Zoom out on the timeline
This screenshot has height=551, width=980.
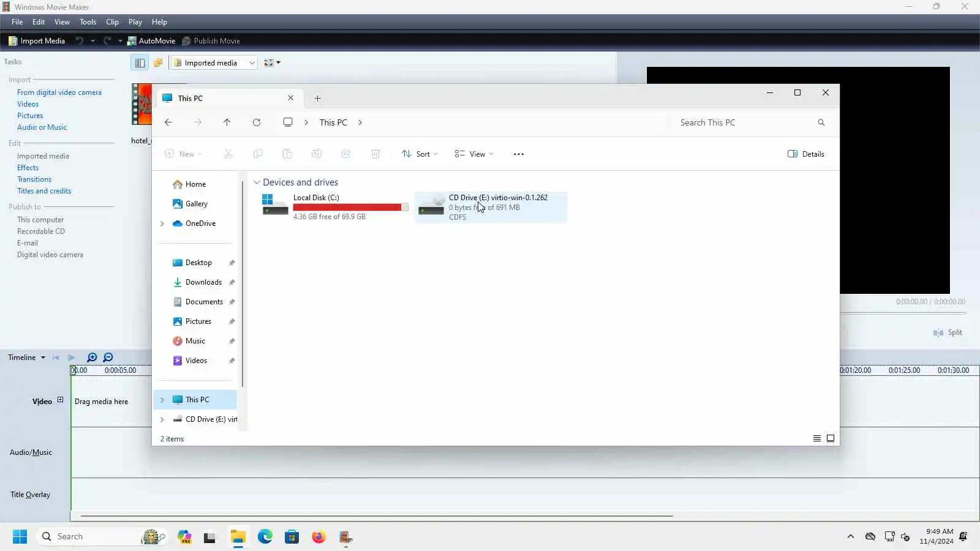click(x=108, y=358)
